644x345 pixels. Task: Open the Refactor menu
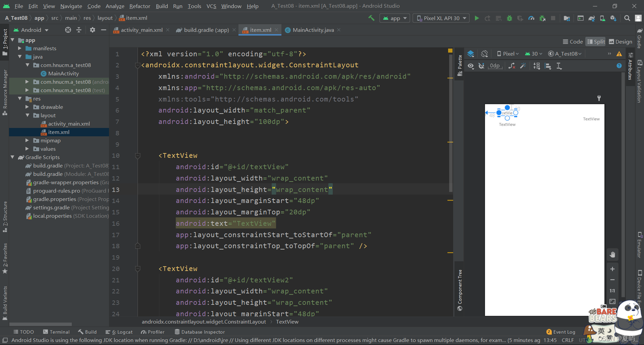tap(140, 6)
